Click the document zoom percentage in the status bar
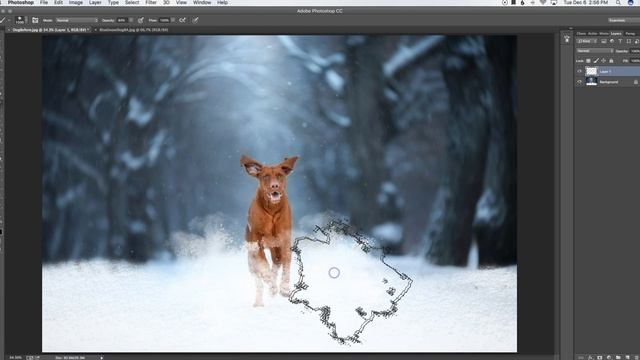The height and width of the screenshot is (360, 640). pyautogui.click(x=16, y=358)
